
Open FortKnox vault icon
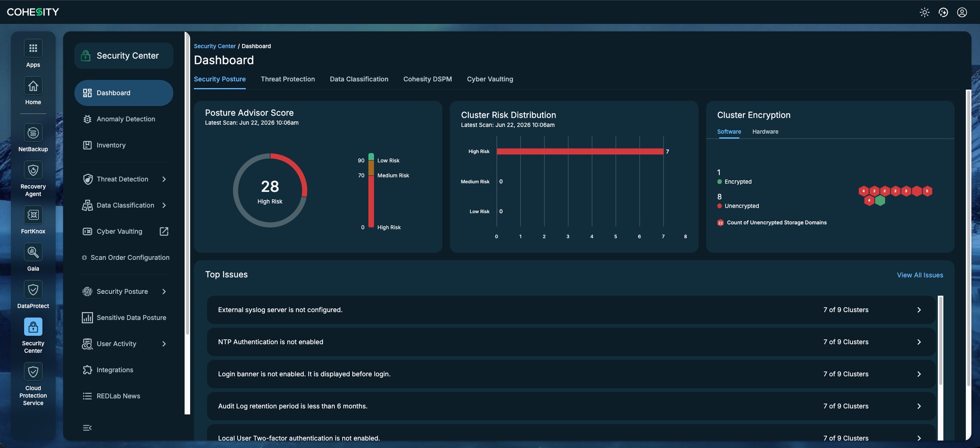point(33,215)
